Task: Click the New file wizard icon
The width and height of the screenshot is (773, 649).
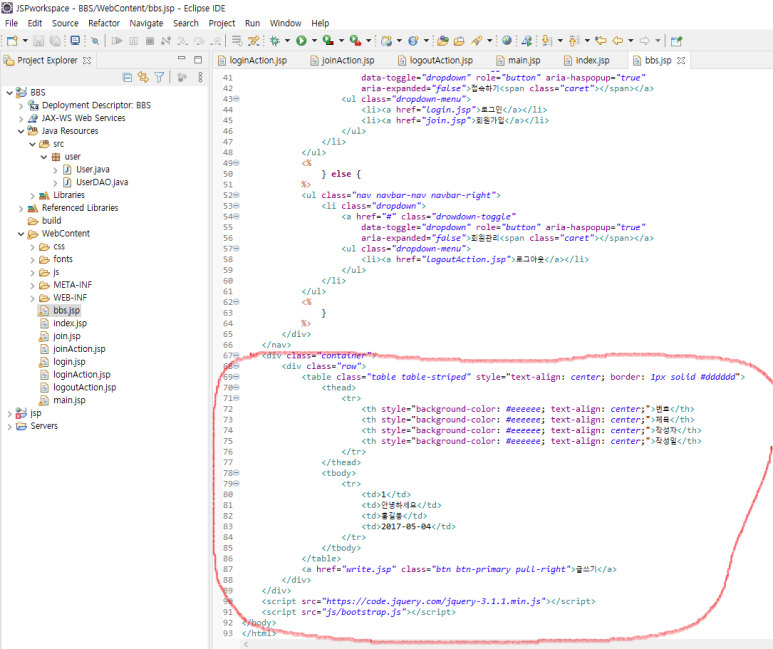Action: [12, 41]
